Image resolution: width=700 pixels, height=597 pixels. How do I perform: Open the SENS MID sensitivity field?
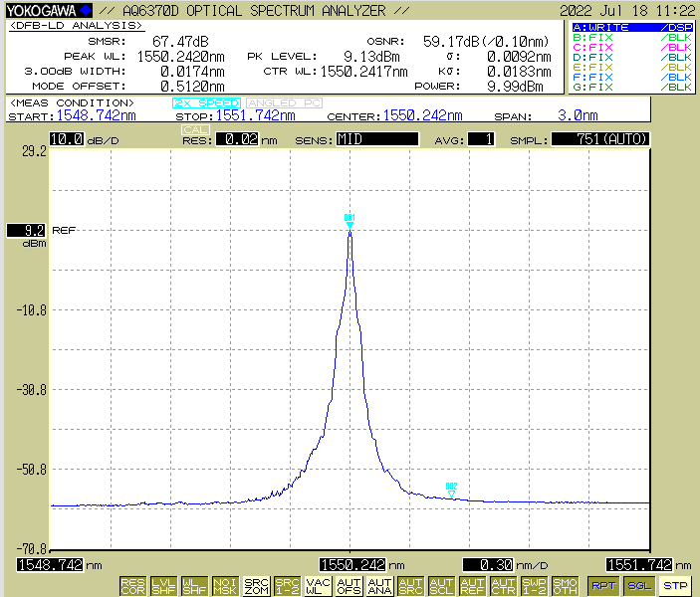tap(376, 139)
